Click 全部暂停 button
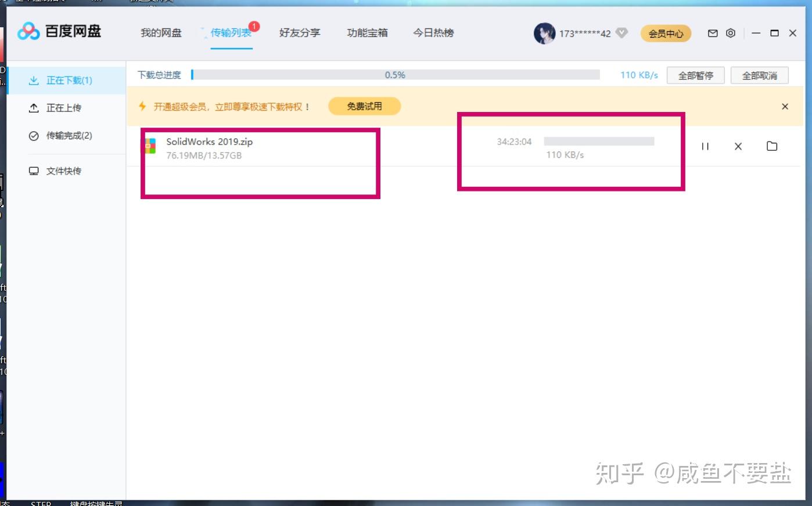The image size is (812, 506). coord(696,75)
